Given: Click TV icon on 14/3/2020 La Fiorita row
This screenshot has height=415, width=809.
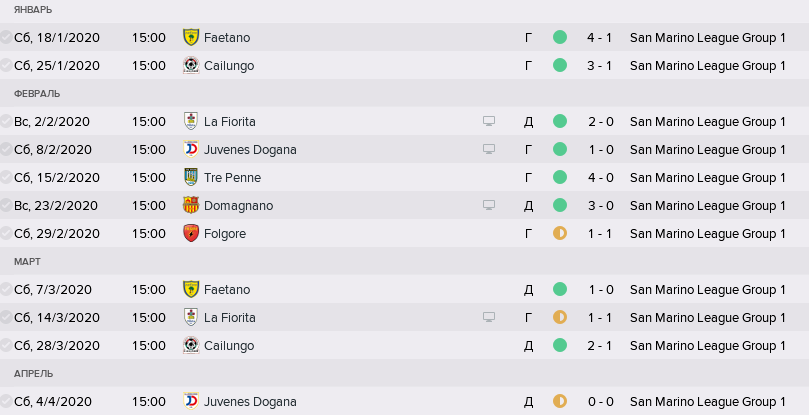Looking at the screenshot, I should point(489,317).
